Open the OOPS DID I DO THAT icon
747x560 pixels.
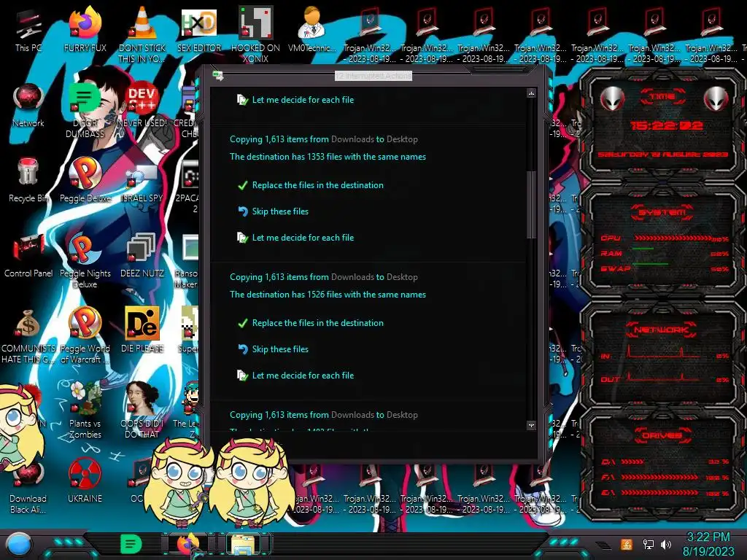coord(142,411)
